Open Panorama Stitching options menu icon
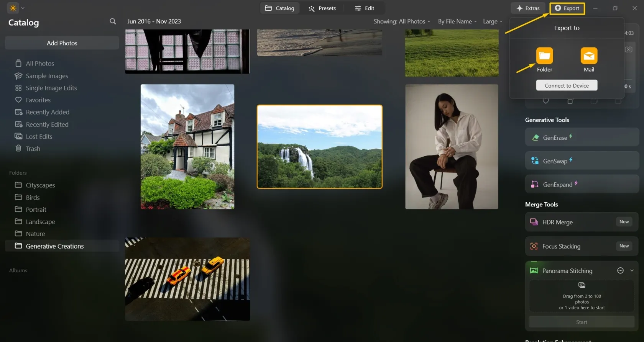The height and width of the screenshot is (342, 644). tap(620, 271)
